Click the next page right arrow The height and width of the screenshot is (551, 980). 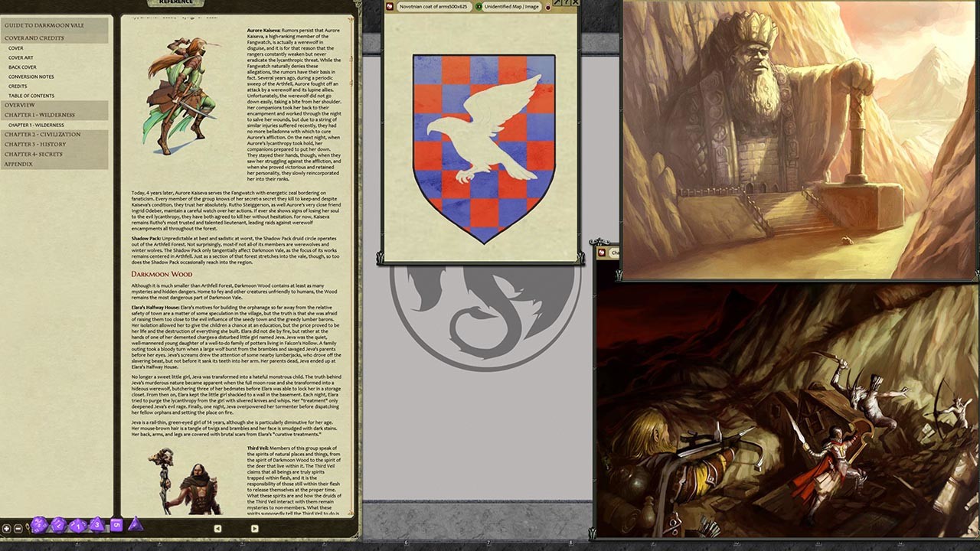pyautogui.click(x=256, y=529)
